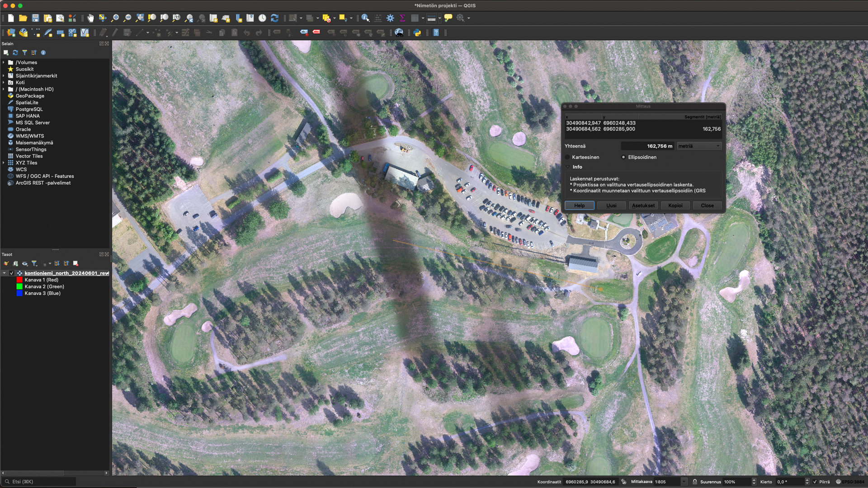Screen dimensions: 868x488
Task: Click the Uusi button in Mittaus
Action: pos(611,206)
